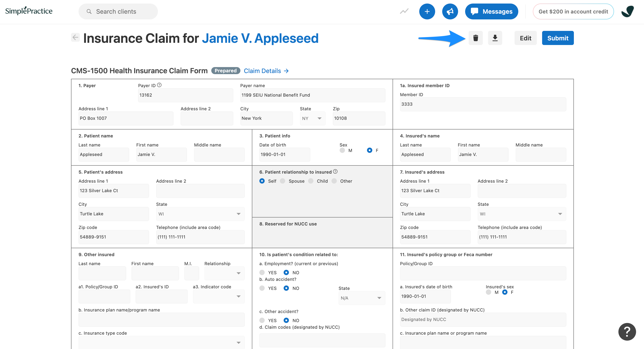The width and height of the screenshot is (644, 349).
Task: Show Payer ID help tooltip icon
Action: 159,85
